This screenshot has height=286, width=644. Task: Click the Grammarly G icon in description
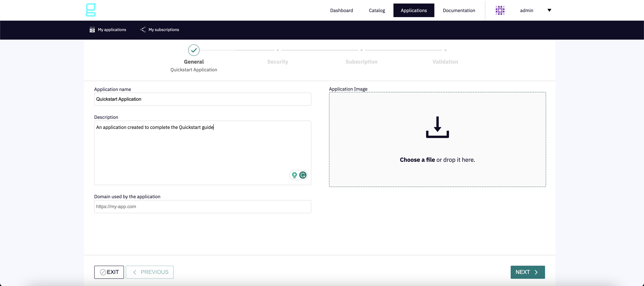coord(303,175)
